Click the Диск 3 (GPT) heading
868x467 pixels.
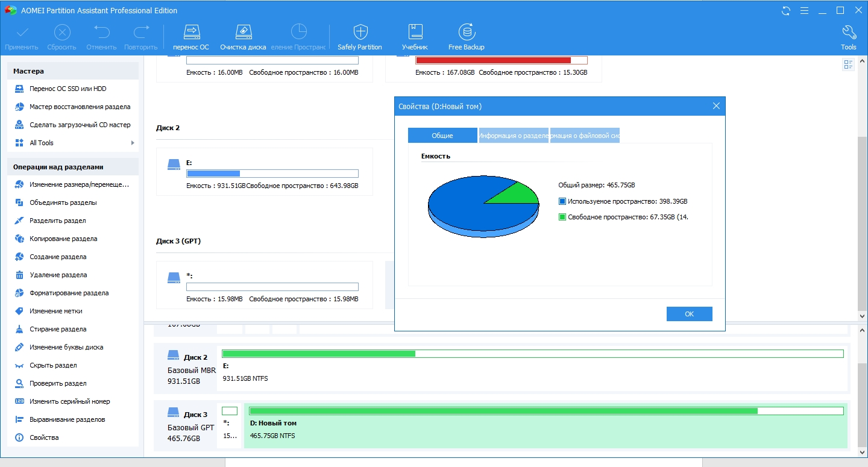(x=178, y=241)
